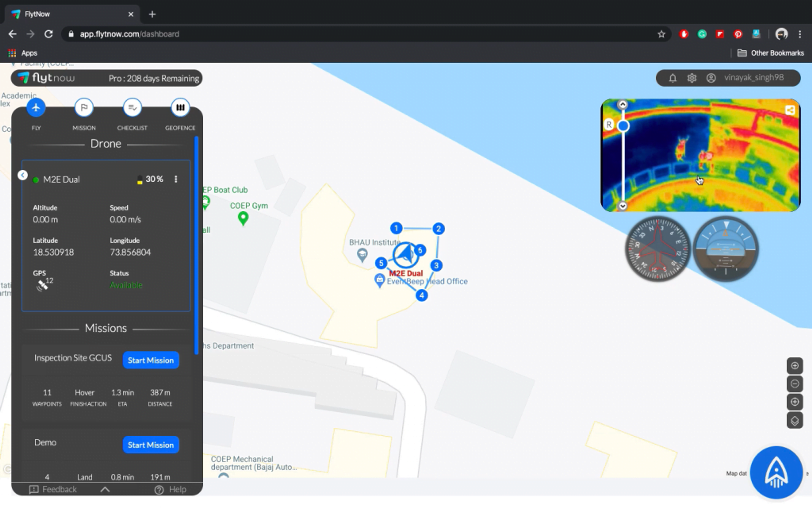Zoom in on the map

(794, 366)
